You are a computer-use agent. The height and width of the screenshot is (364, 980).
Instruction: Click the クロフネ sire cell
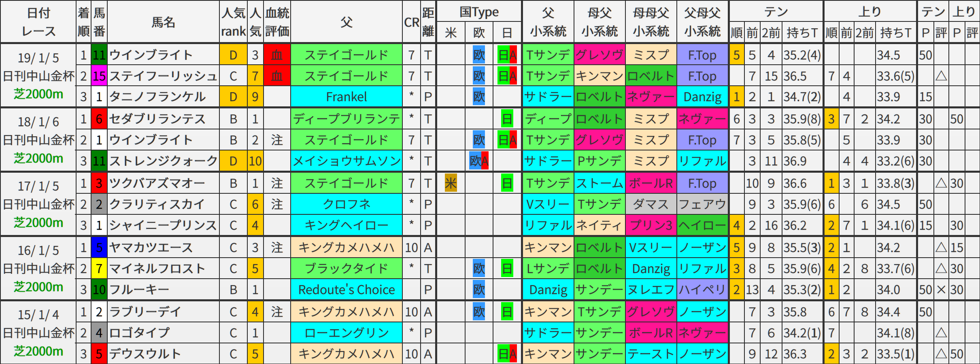coord(347,204)
